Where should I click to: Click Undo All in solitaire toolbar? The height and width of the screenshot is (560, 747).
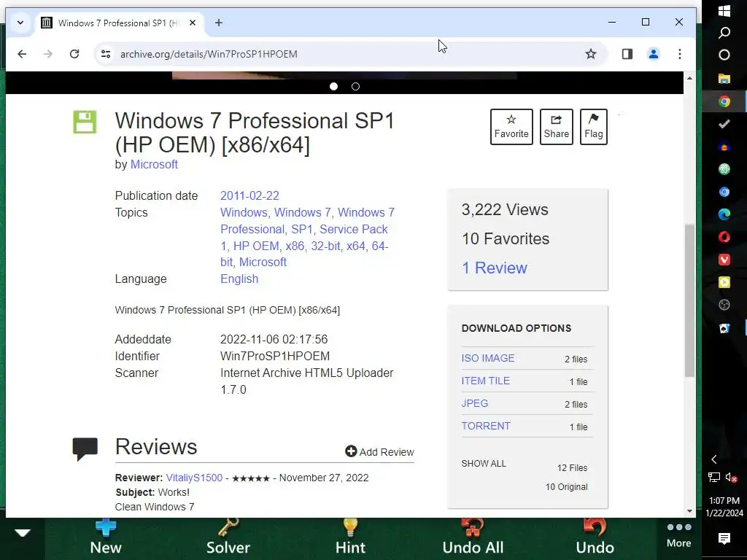473,537
